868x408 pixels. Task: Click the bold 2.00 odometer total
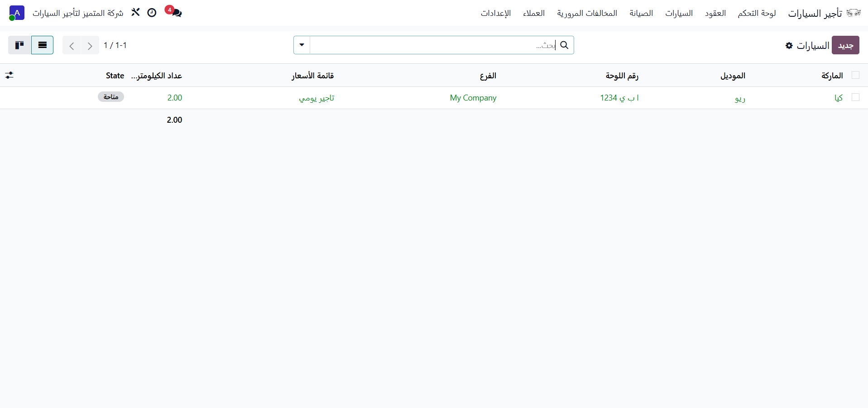point(174,120)
